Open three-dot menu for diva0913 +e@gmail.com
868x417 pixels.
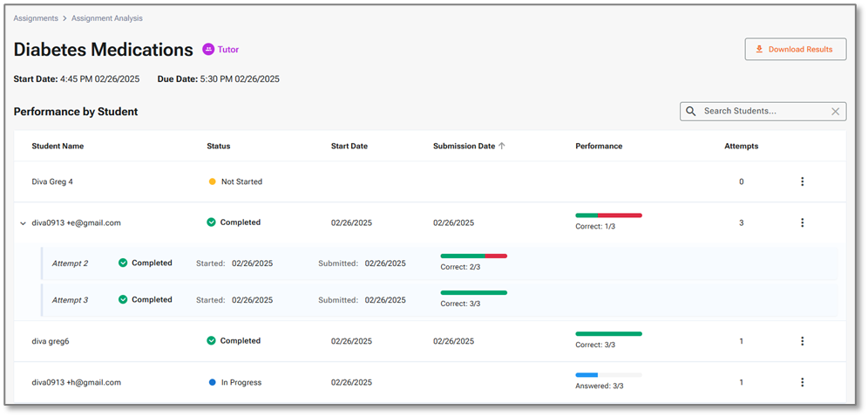tap(802, 222)
